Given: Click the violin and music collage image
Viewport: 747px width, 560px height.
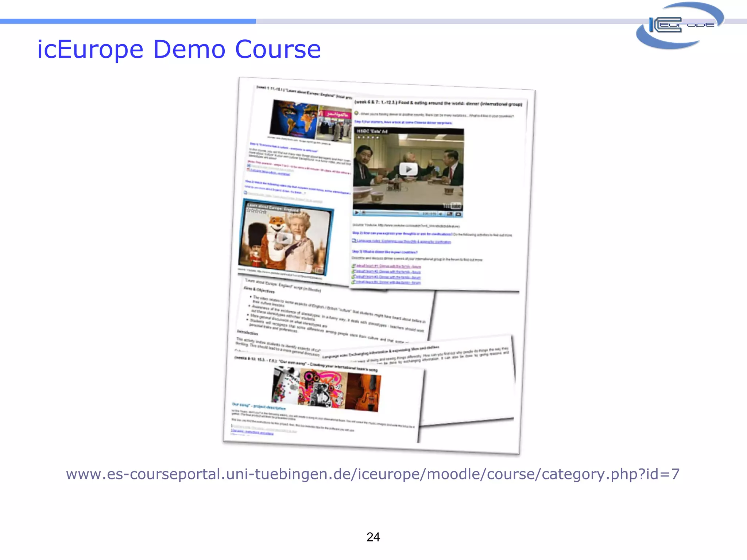Looking at the screenshot, I should [x=327, y=389].
